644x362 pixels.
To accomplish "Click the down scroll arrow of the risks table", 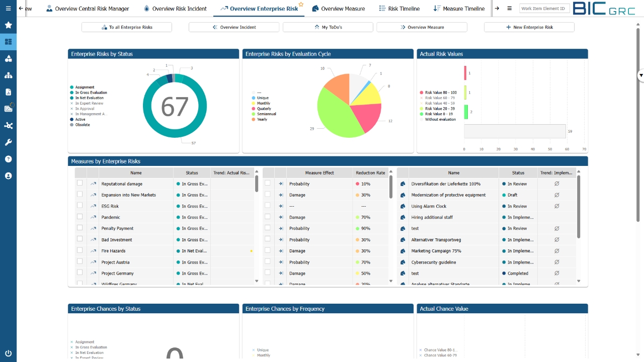I will tap(257, 281).
